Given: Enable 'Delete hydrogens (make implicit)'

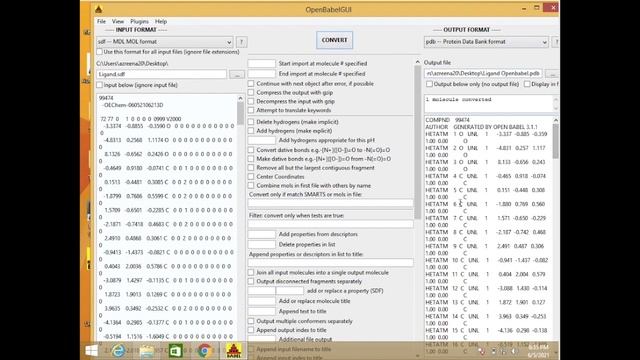Looking at the screenshot, I should 251,122.
